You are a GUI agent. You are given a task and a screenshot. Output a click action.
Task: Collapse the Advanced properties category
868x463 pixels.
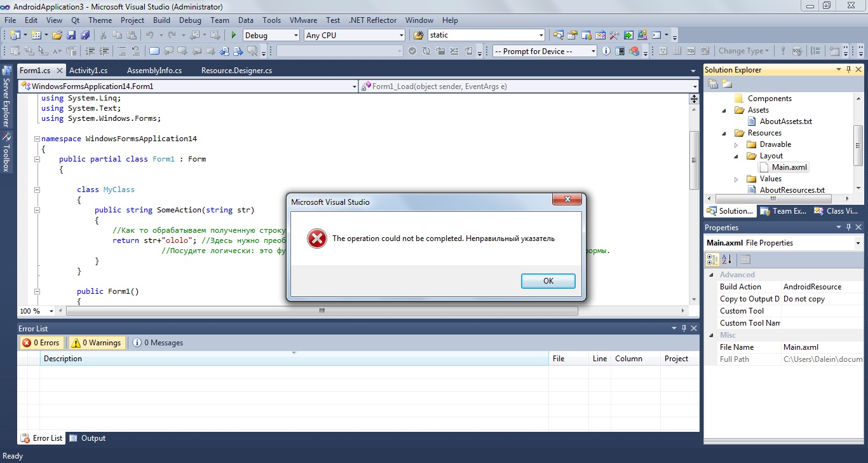(712, 275)
